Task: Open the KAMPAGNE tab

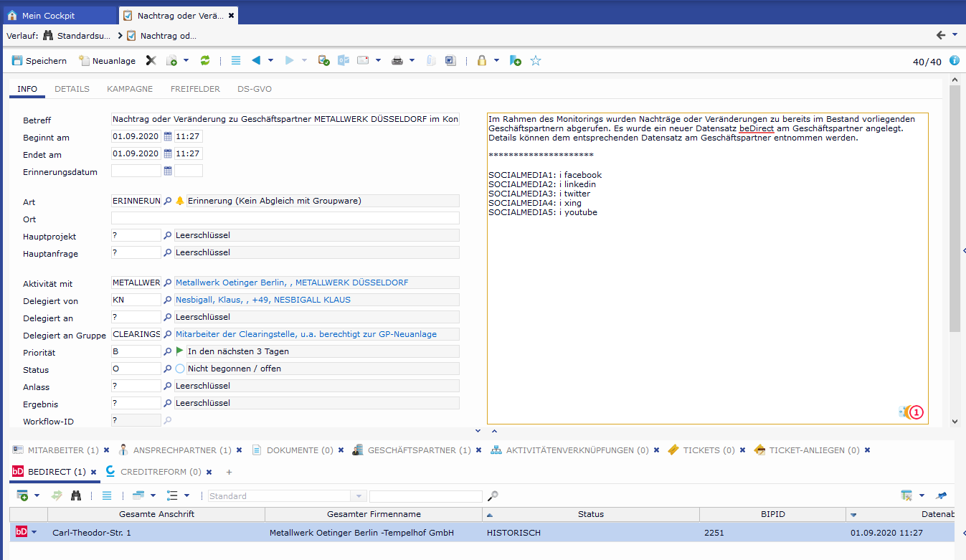Action: click(x=130, y=89)
